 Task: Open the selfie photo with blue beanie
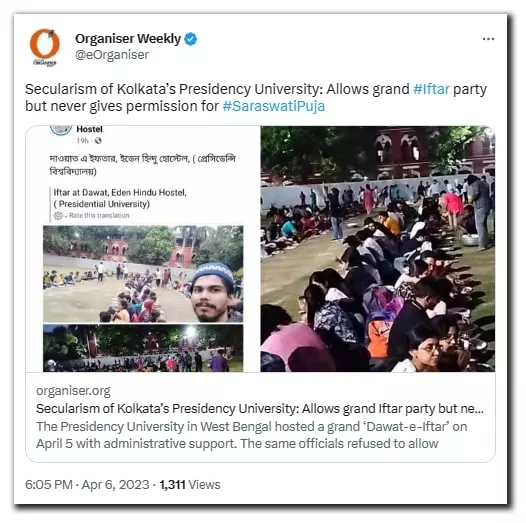click(143, 274)
